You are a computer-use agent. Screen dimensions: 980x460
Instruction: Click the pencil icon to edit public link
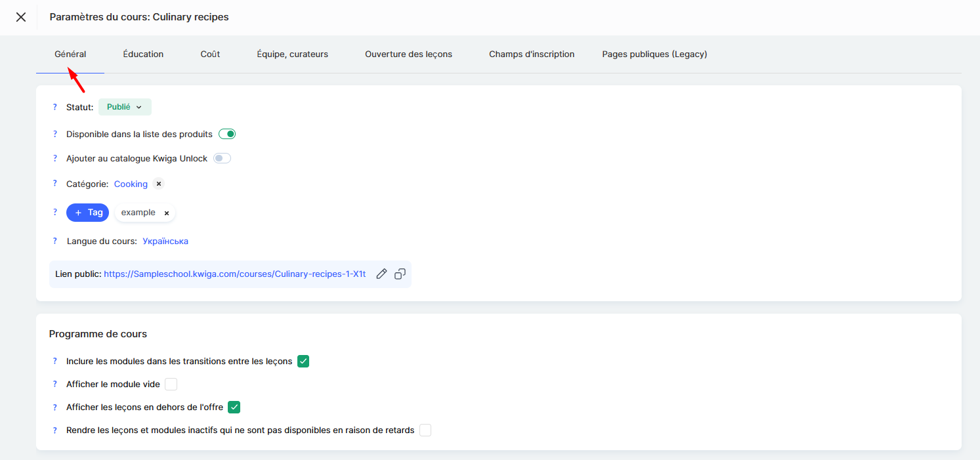click(381, 274)
